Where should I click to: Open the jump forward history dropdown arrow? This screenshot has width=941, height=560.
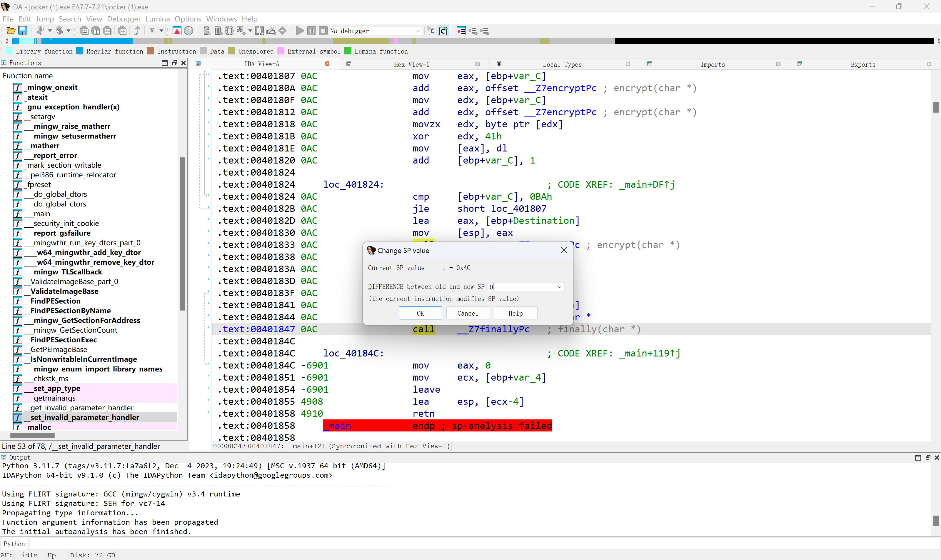pos(68,31)
